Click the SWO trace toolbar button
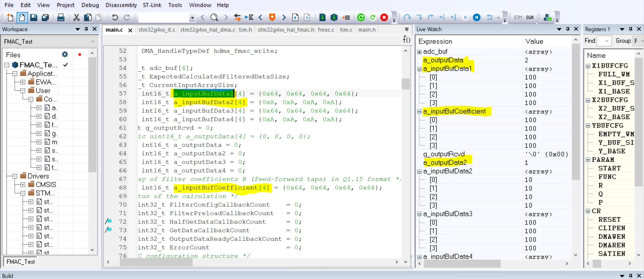Screen dimensions: 644x279 530,17
